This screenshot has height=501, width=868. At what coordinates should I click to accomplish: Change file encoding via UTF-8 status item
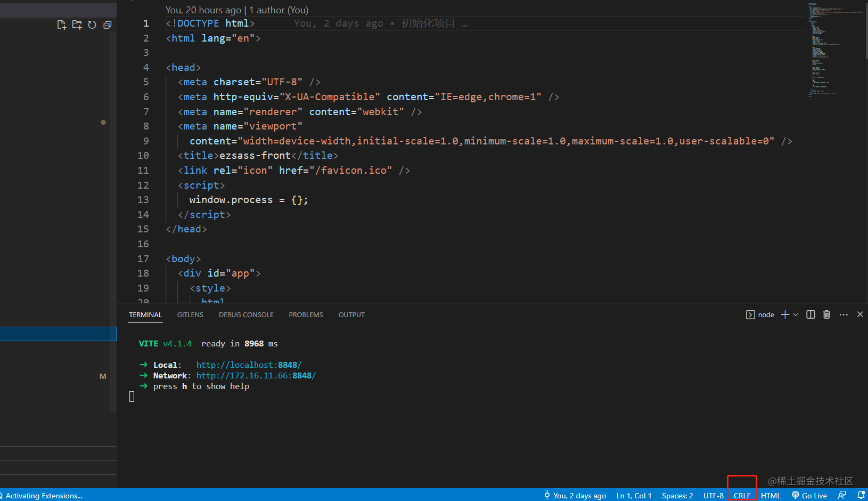[713, 495]
